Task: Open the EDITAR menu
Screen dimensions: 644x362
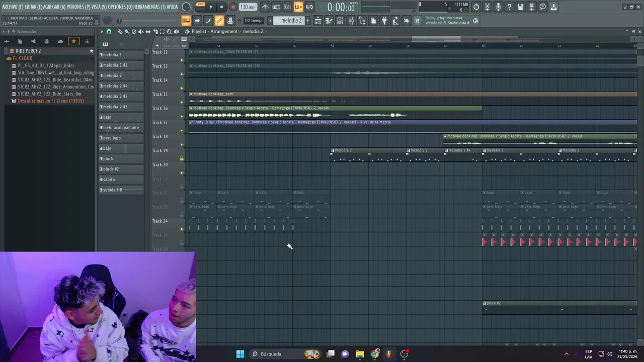Action: click(33, 7)
